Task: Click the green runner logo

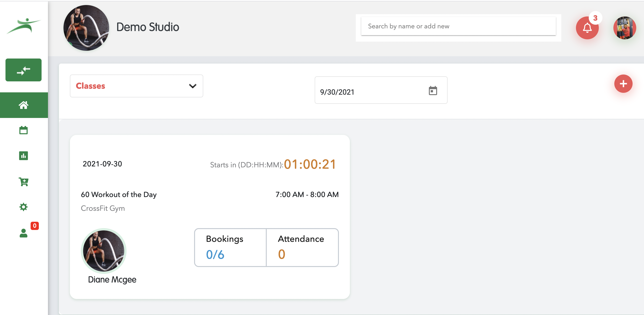Action: pos(24,26)
